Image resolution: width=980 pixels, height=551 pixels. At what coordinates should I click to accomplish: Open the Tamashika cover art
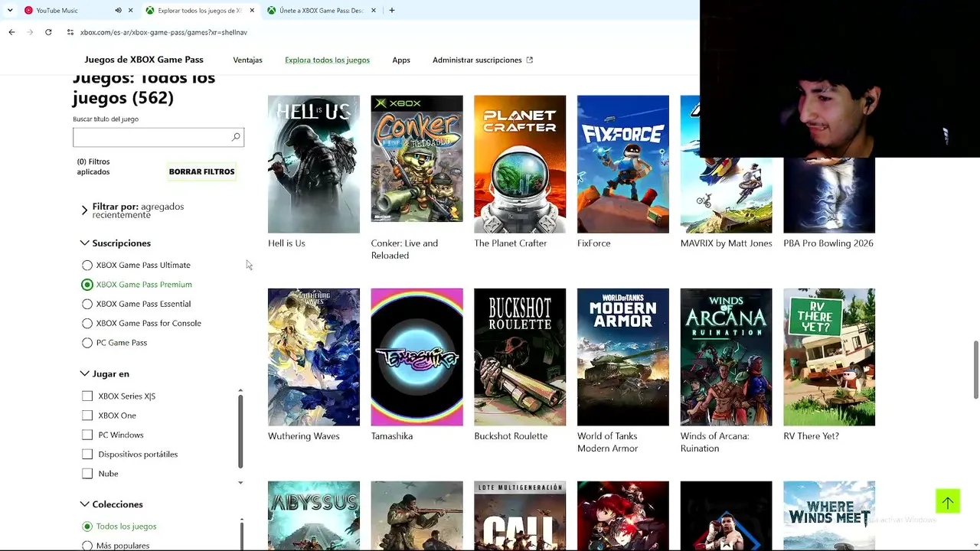click(x=417, y=357)
